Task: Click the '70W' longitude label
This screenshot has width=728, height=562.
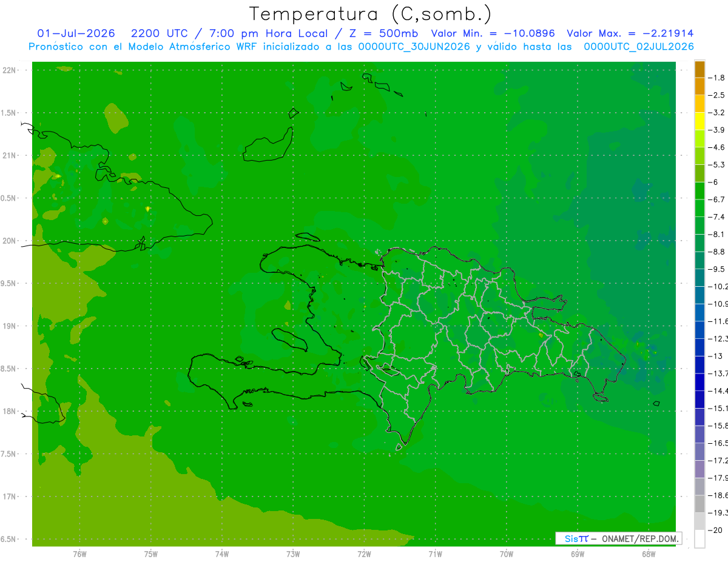Action: 507,554
